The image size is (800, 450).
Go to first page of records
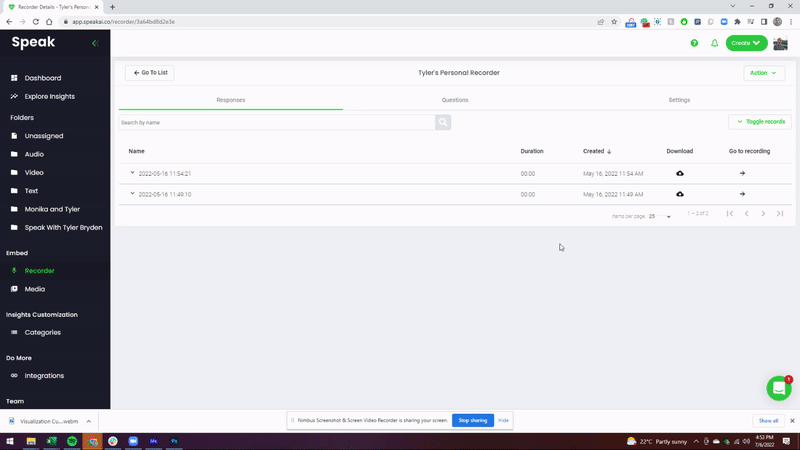(x=730, y=214)
